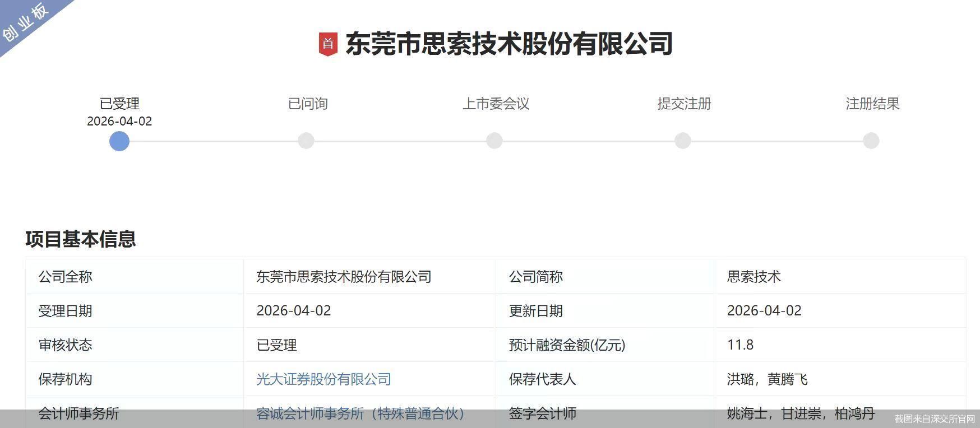Click the page title 东莞市思索技术股份有限公司
The width and height of the screenshot is (980, 428).
click(x=509, y=44)
